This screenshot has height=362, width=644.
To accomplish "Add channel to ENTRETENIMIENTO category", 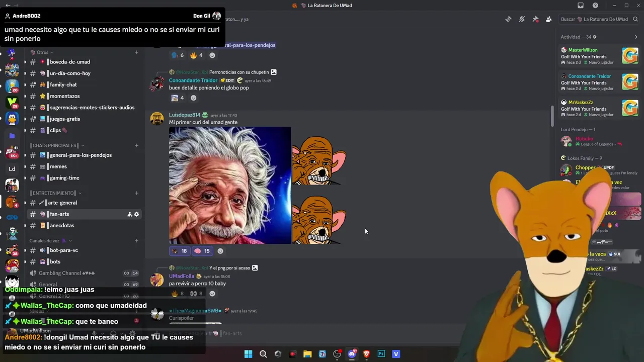I will [x=136, y=193].
